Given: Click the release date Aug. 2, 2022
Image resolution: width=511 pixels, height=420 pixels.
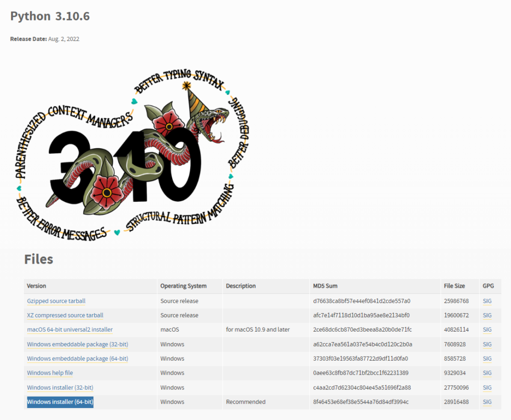Looking at the screenshot, I should 63,39.
